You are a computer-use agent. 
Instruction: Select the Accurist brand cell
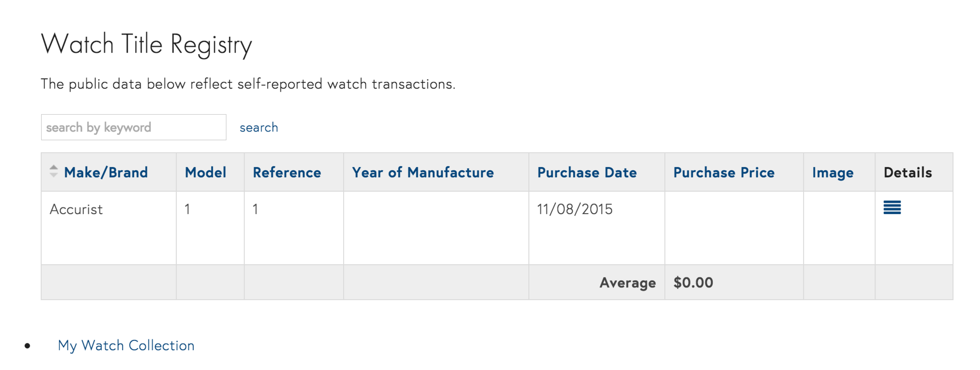tap(109, 228)
